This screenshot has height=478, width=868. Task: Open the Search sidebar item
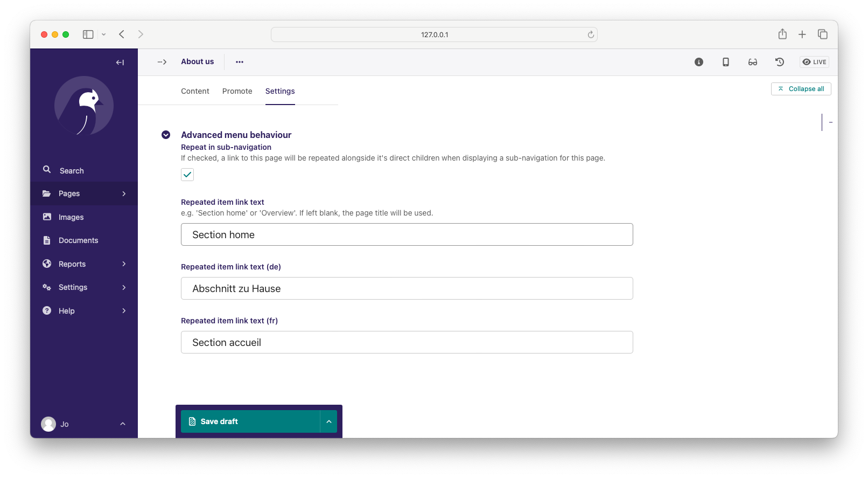click(84, 170)
